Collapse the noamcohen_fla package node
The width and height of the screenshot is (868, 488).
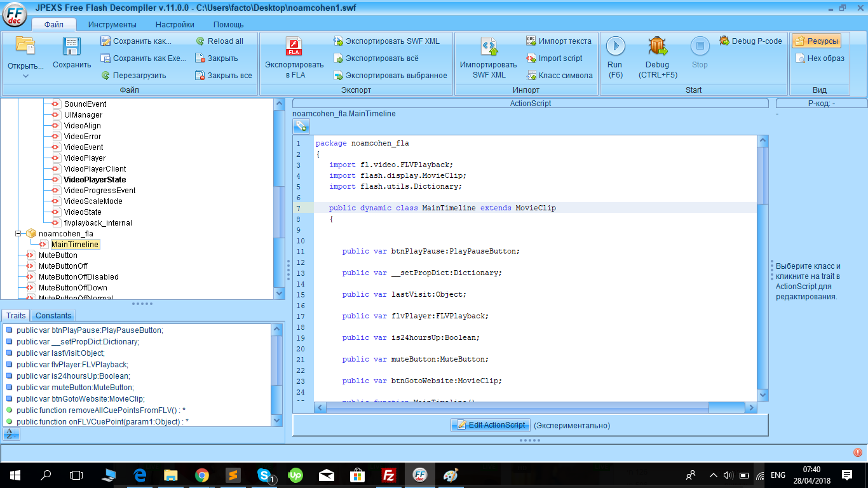pyautogui.click(x=18, y=234)
